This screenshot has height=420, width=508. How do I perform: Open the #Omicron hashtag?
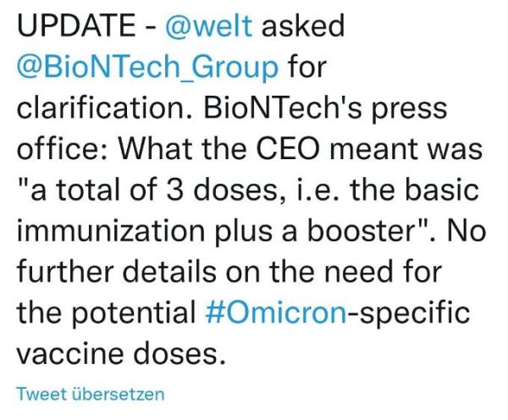click(276, 313)
